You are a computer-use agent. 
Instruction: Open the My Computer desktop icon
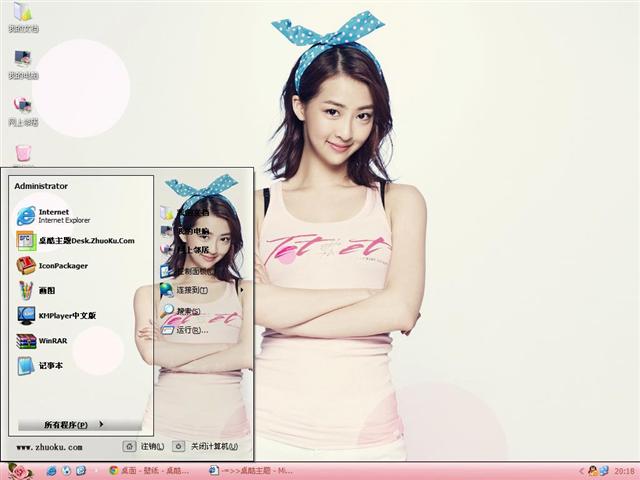coord(23,64)
